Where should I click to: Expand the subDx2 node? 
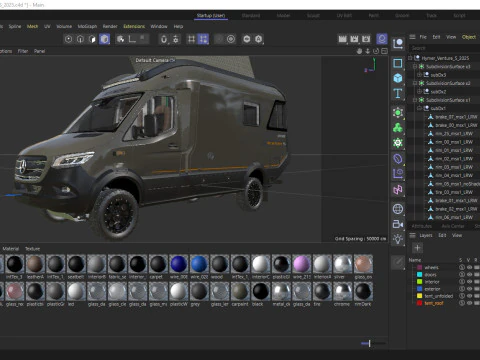[420, 91]
